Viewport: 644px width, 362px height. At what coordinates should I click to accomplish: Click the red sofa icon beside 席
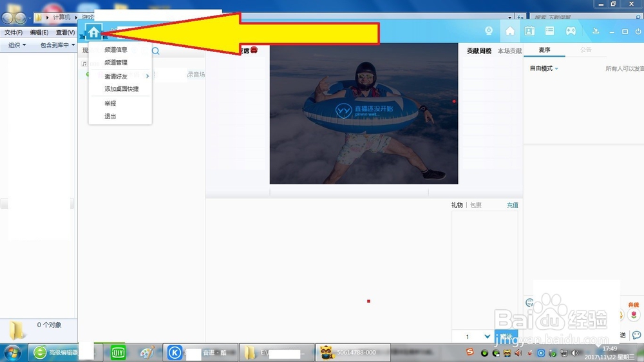point(254,50)
